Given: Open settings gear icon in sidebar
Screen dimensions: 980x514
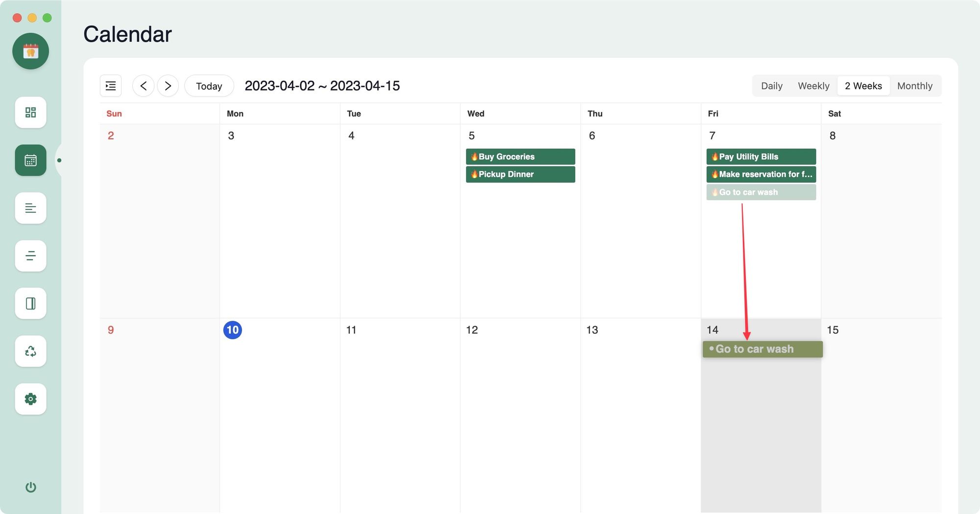Looking at the screenshot, I should pyautogui.click(x=30, y=399).
